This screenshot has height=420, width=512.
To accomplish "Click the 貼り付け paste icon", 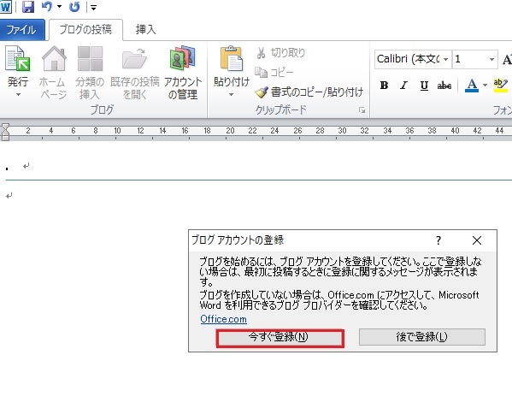I will (232, 59).
